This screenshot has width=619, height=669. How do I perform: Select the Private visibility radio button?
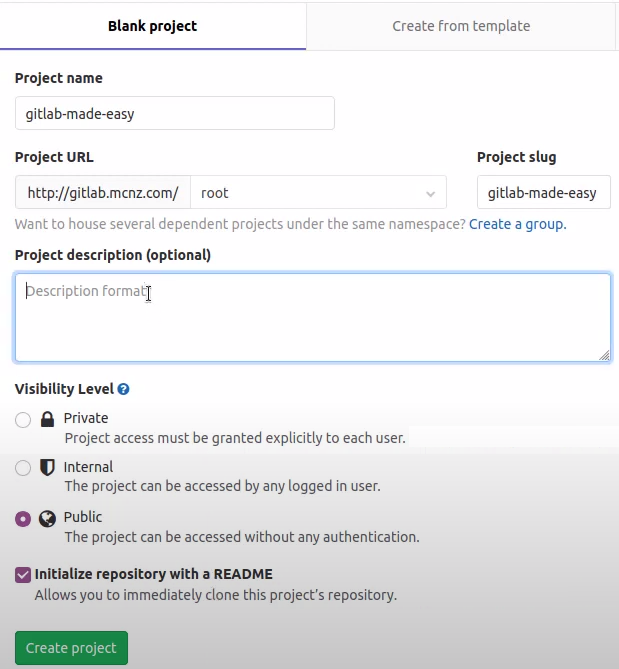coord(23,420)
